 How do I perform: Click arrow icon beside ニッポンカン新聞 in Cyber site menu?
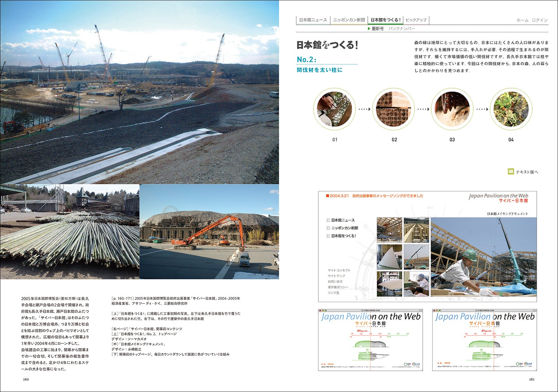328,228
